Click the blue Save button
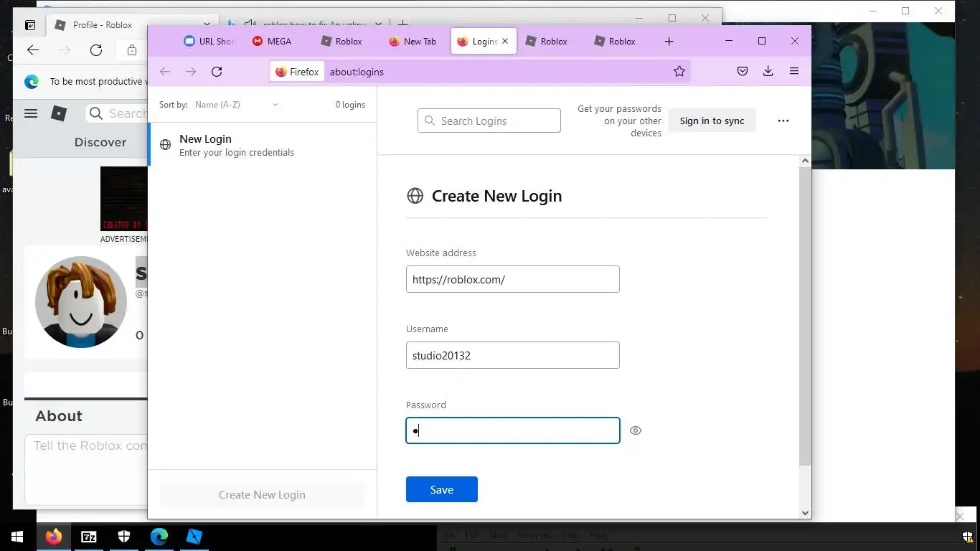This screenshot has width=980, height=551. pos(442,489)
